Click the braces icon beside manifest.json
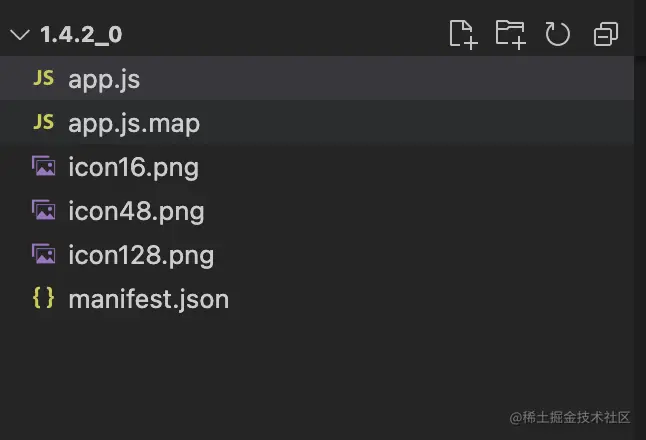 pyautogui.click(x=43, y=299)
